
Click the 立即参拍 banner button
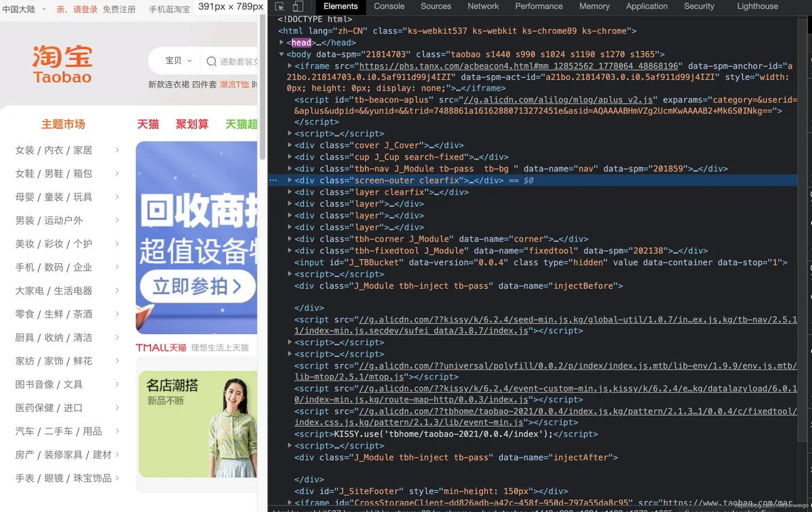(x=196, y=286)
